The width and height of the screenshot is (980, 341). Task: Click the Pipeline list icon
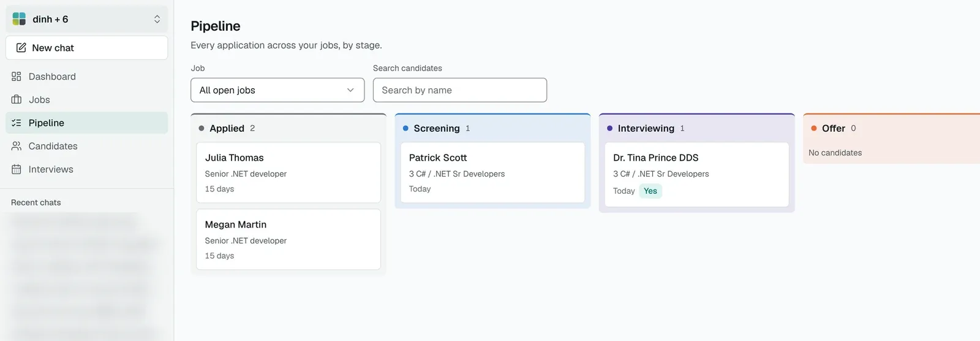(x=17, y=123)
